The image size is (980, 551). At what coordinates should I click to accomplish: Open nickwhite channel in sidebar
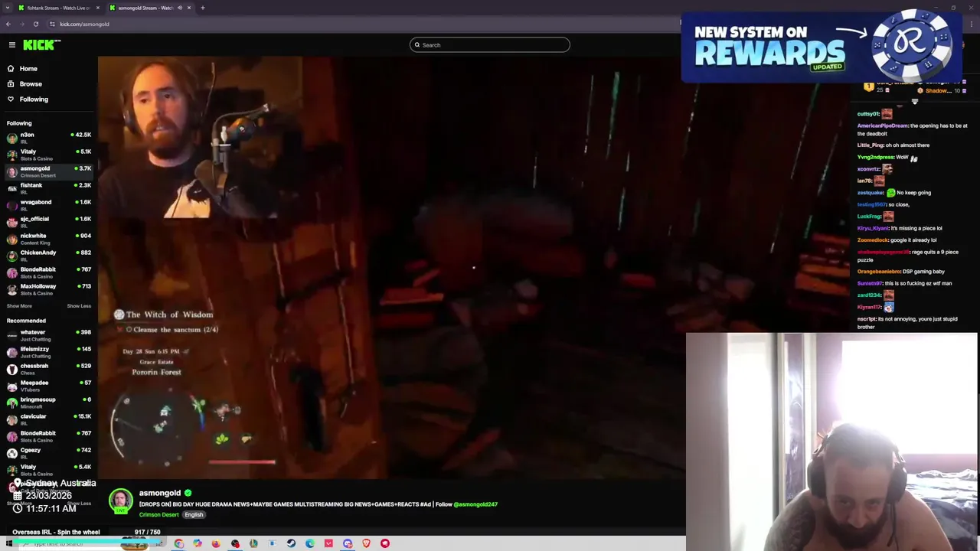[49, 239]
